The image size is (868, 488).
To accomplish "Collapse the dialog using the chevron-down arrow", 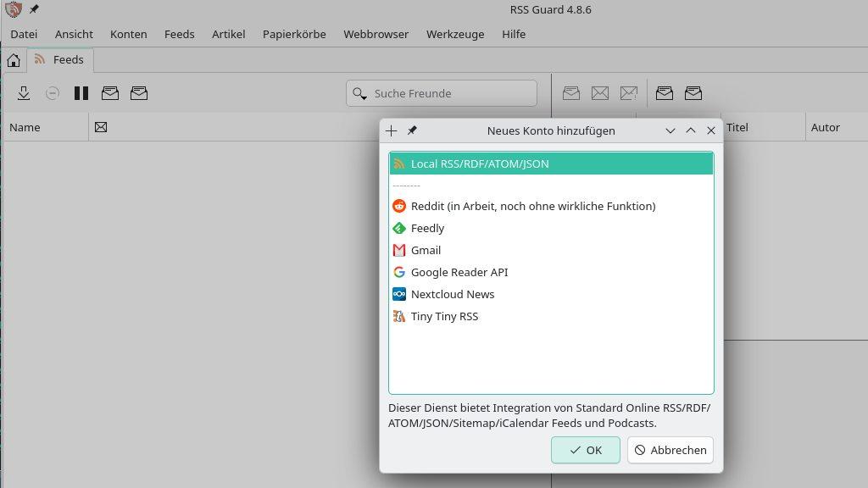I will [x=670, y=130].
